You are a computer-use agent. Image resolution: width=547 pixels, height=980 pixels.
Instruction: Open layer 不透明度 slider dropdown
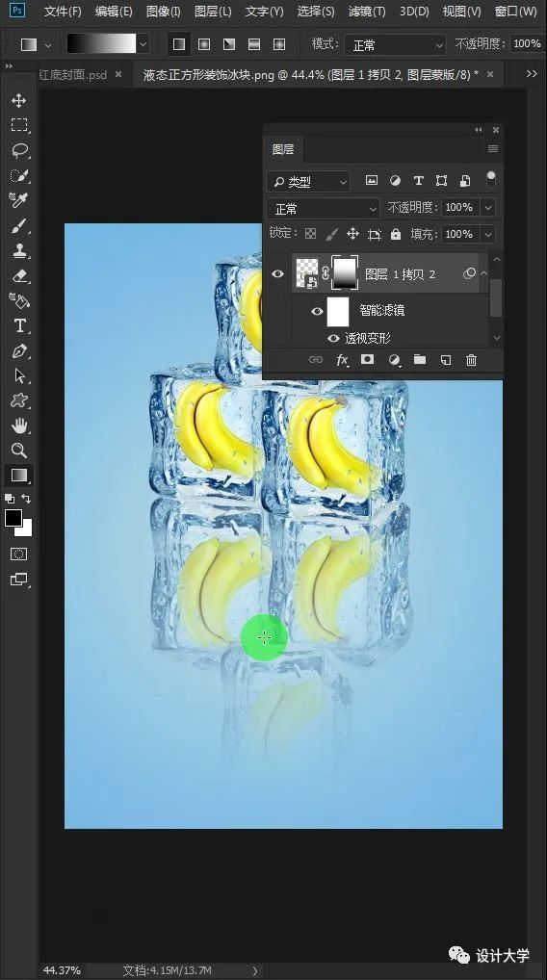pyautogui.click(x=488, y=208)
